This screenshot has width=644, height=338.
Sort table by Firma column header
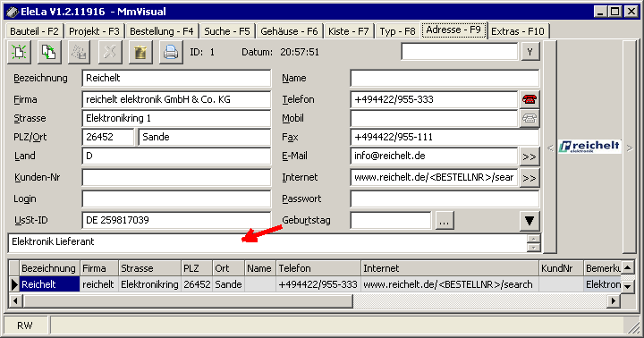click(99, 268)
